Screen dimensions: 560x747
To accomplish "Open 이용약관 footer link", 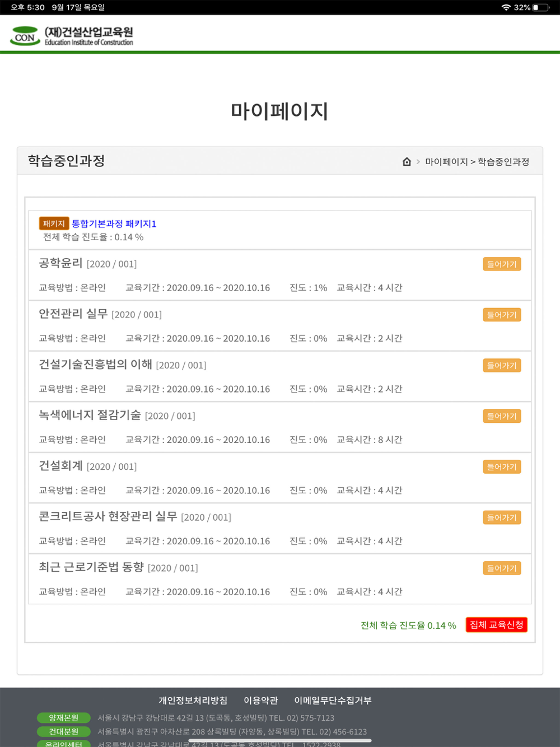I will point(261,701).
